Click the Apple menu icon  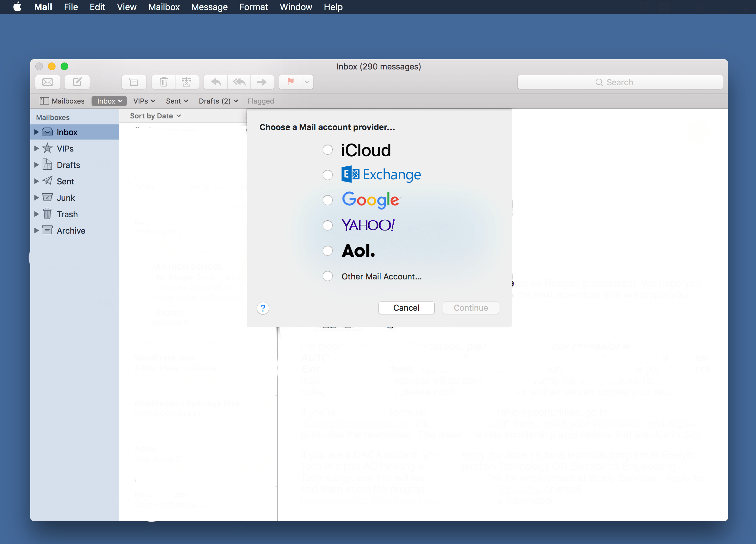click(x=17, y=7)
